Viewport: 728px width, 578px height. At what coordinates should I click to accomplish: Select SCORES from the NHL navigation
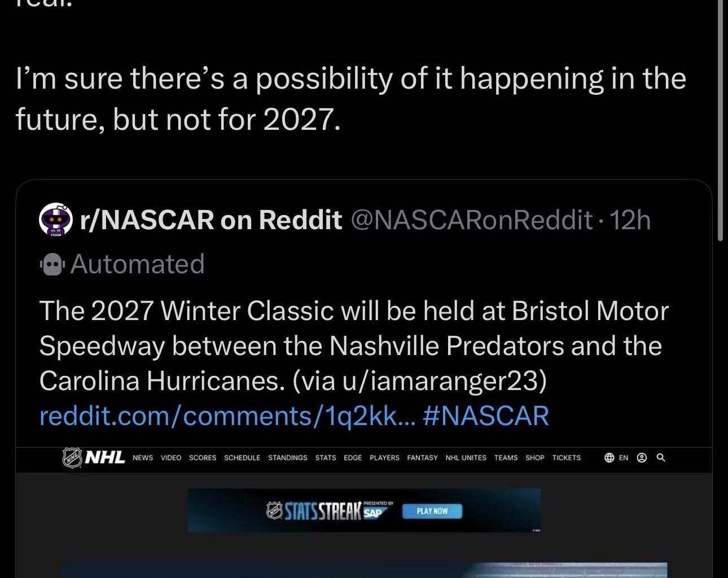pyautogui.click(x=203, y=458)
